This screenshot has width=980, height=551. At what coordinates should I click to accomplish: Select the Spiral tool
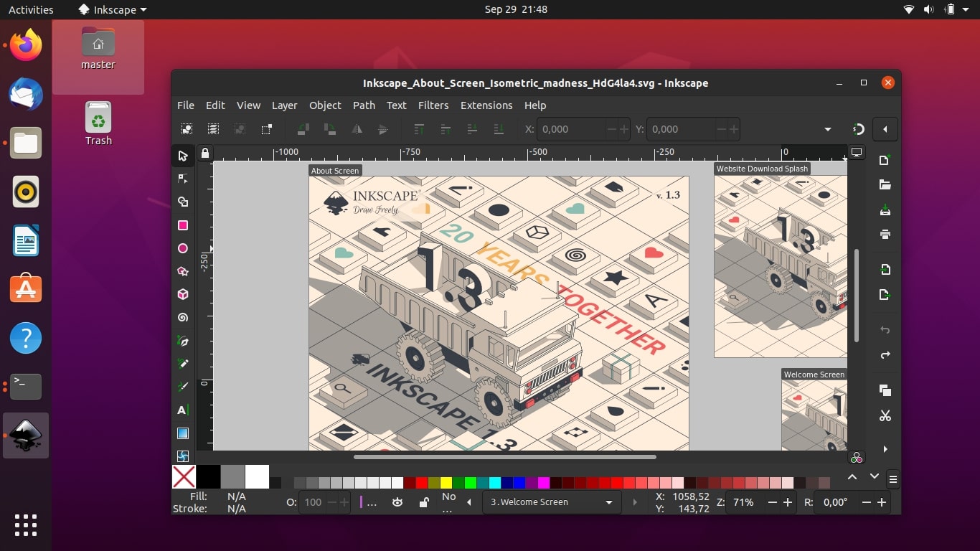[x=183, y=317]
